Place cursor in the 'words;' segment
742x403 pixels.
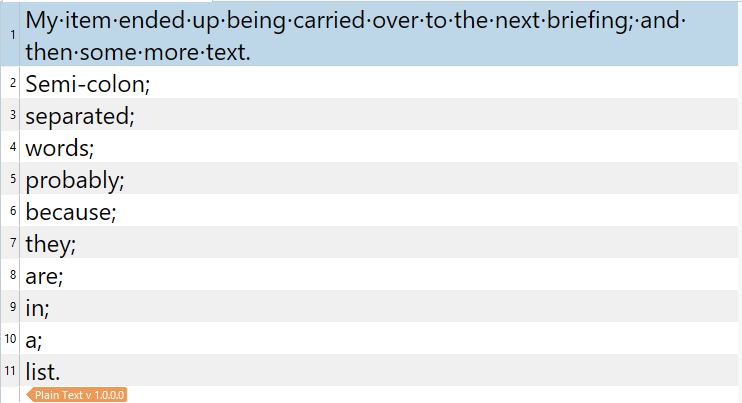tap(60, 148)
